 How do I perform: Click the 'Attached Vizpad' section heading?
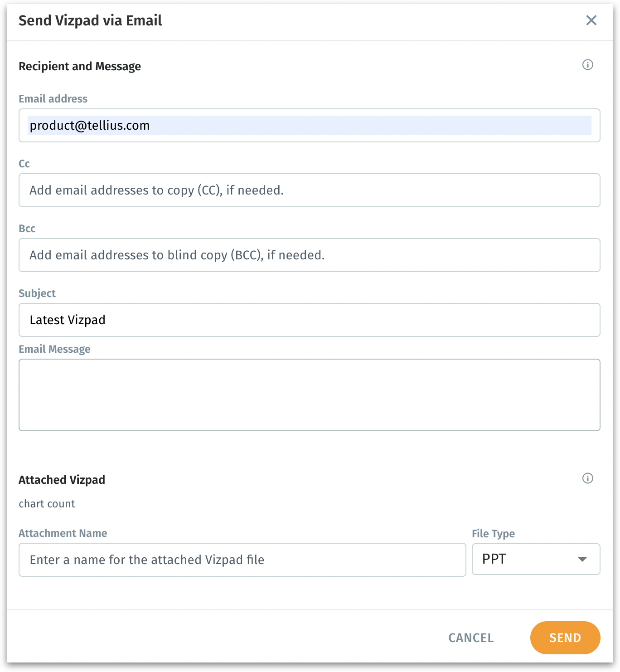point(62,480)
